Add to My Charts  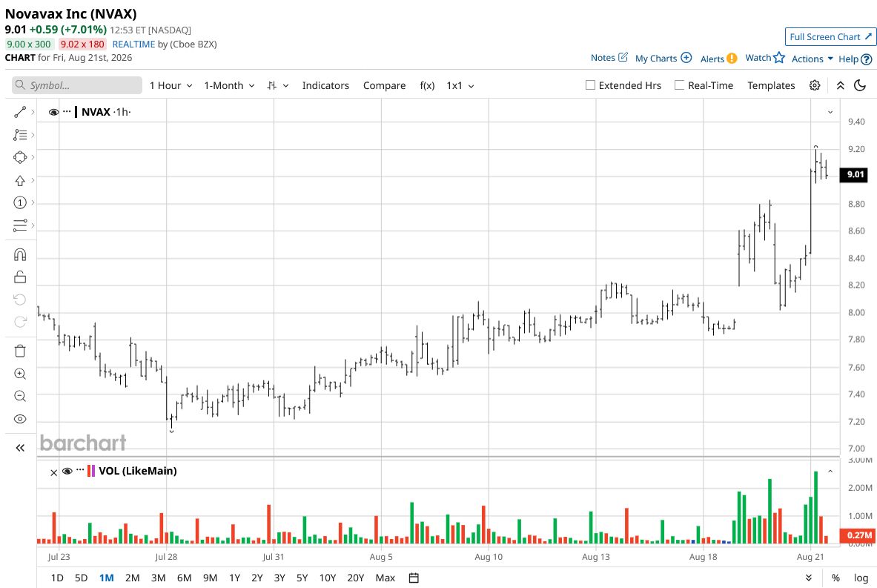tap(663, 58)
